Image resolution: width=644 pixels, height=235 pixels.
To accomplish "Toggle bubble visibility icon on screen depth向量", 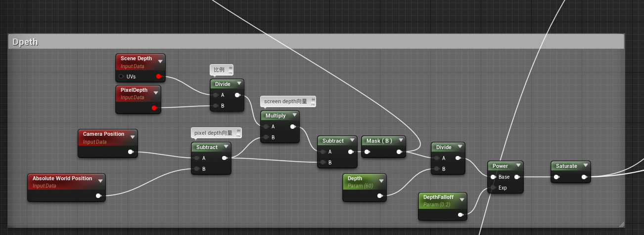I will (x=313, y=104).
